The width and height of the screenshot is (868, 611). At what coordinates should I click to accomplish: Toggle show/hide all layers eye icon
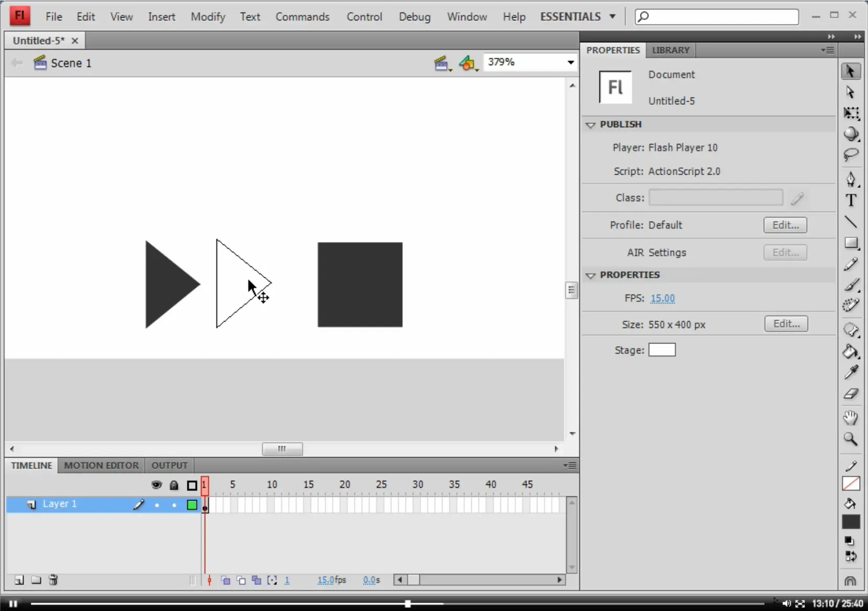[156, 485]
